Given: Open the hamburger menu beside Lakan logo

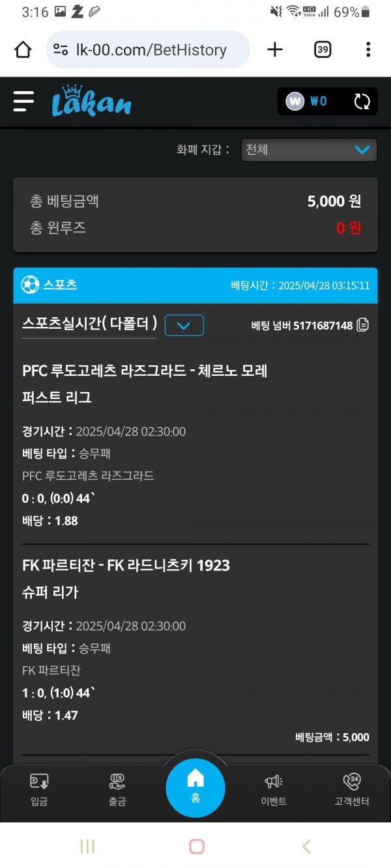Looking at the screenshot, I should (23, 101).
